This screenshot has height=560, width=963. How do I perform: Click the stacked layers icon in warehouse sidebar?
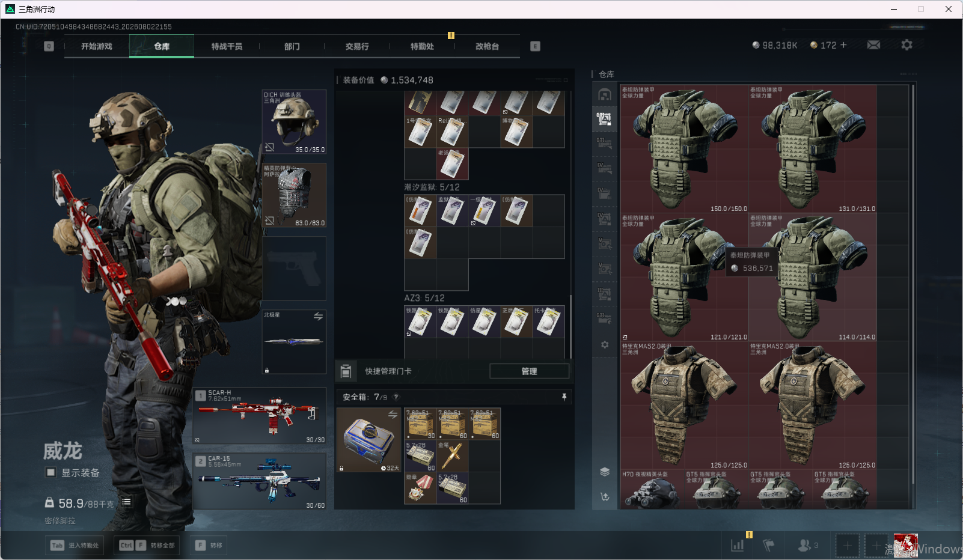605,472
